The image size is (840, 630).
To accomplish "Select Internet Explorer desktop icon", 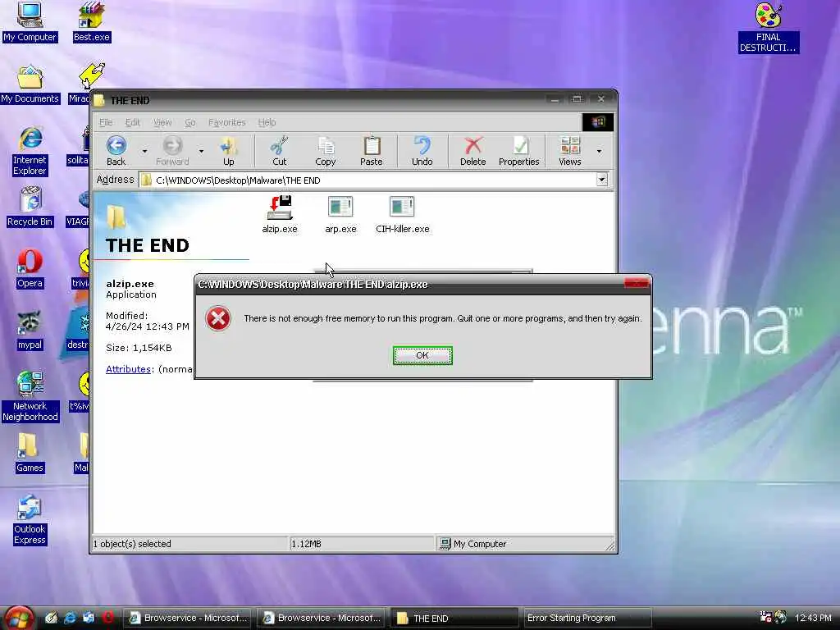I will (x=30, y=151).
